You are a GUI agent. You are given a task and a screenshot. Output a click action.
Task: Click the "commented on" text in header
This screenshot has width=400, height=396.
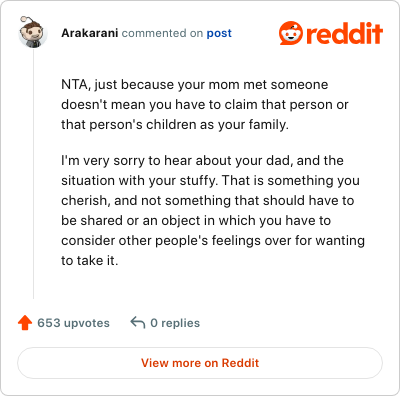pyautogui.click(x=162, y=33)
